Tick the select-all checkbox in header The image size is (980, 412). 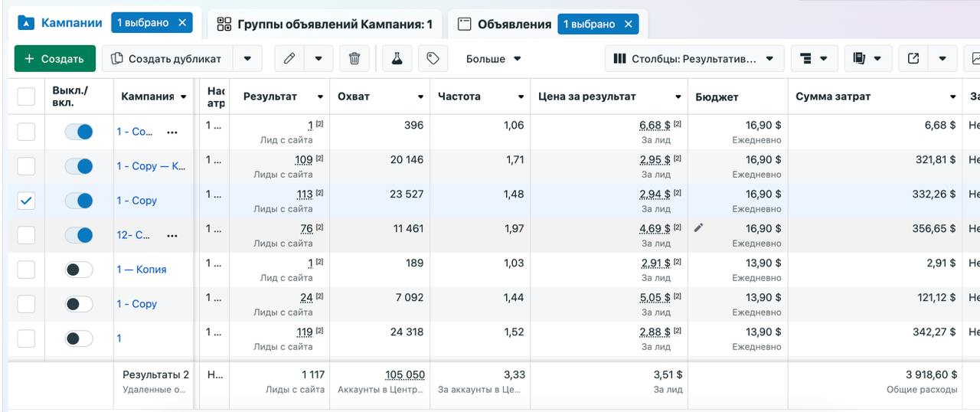(x=26, y=96)
